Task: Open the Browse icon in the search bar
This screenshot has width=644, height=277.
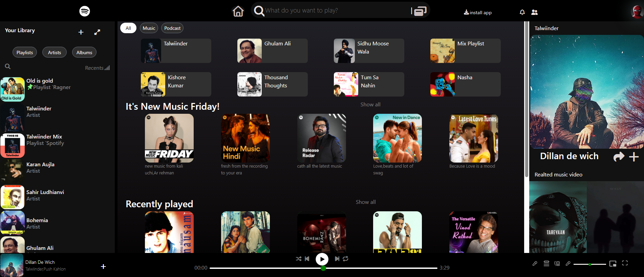Action: coord(420,11)
